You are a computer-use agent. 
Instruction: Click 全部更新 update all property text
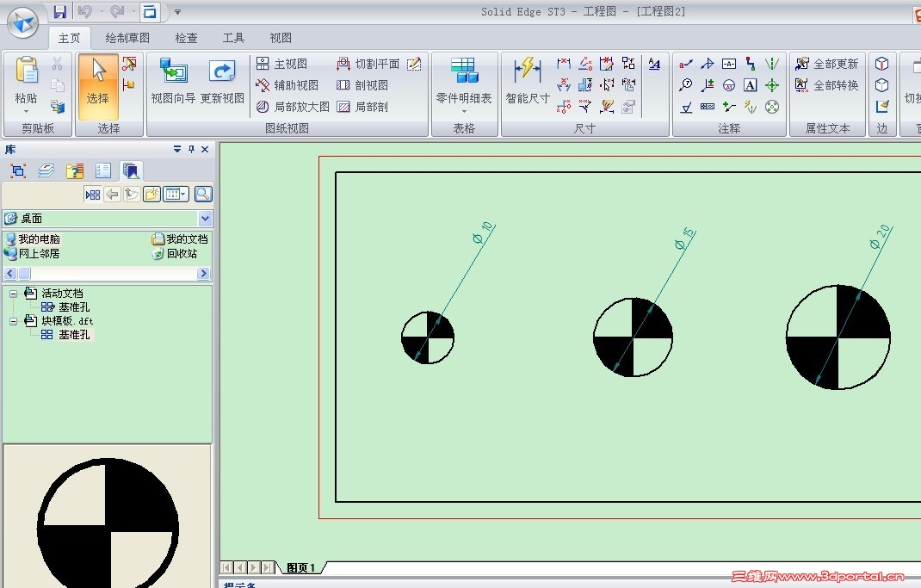tap(827, 64)
